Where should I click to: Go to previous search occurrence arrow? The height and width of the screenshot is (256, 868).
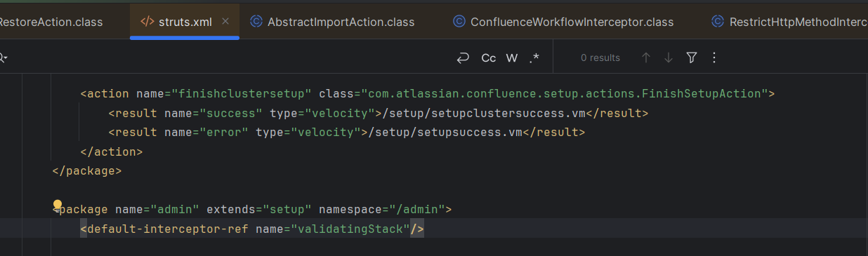[x=646, y=58]
